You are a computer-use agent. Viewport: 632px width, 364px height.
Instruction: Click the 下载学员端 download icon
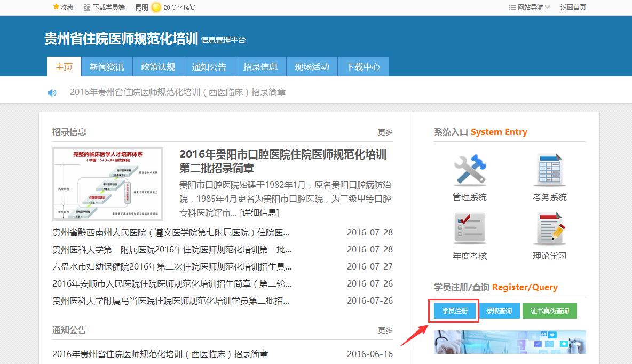click(x=88, y=7)
